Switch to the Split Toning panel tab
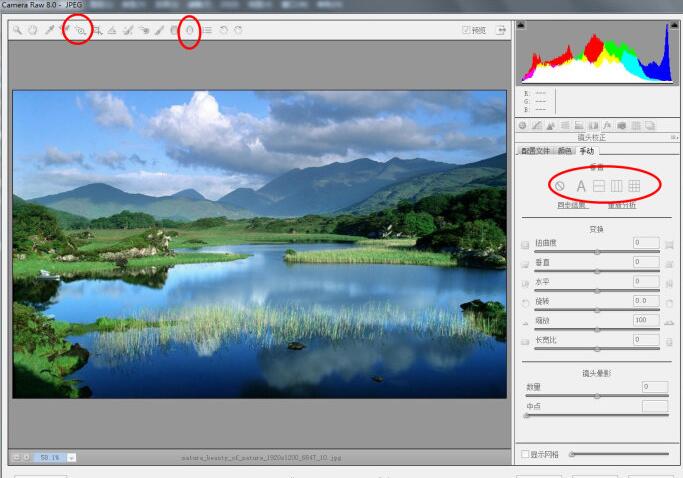This screenshot has height=478, width=683. click(x=579, y=125)
